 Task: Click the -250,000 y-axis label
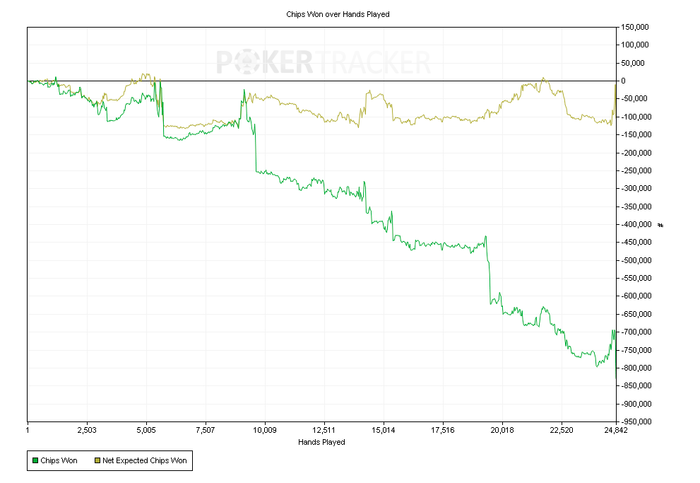click(636, 171)
